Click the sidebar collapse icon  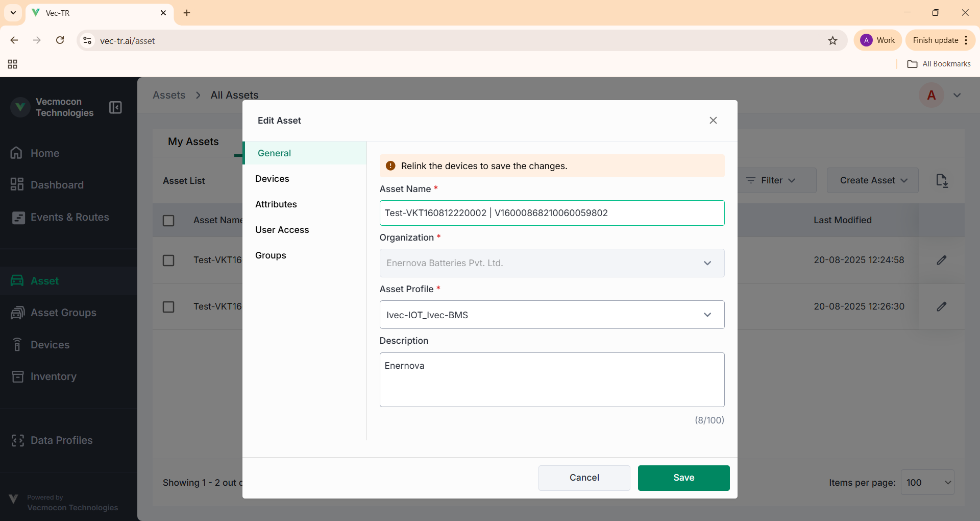(115, 107)
